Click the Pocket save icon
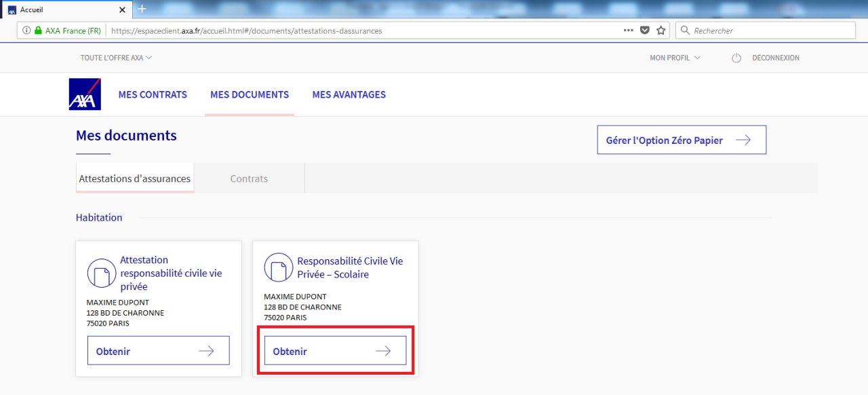The width and height of the screenshot is (868, 395). tap(645, 31)
